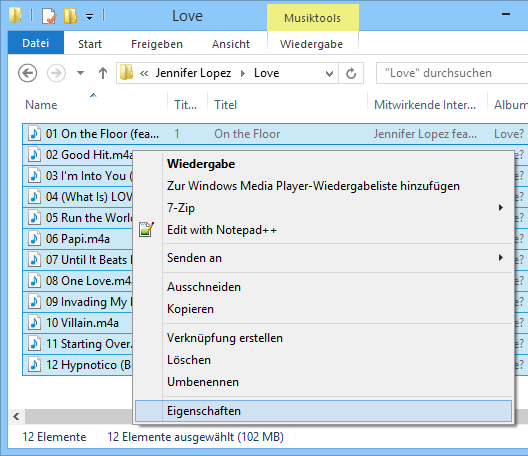
Task: Click the music icon of 11 Starting Over
Action: tap(34, 344)
